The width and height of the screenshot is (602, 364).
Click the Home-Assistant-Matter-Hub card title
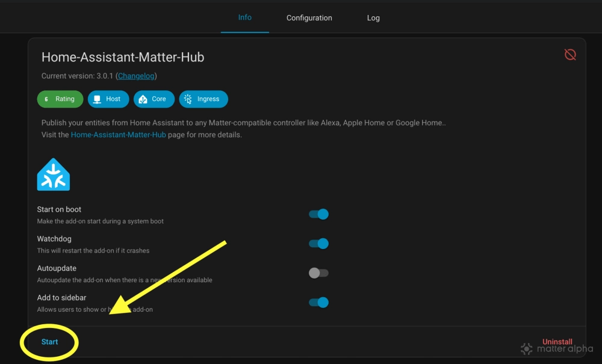point(123,57)
